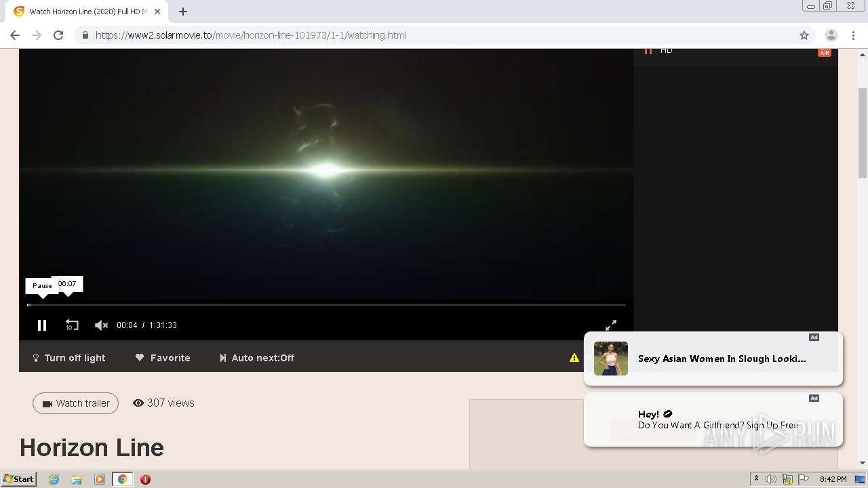
Task: Show hidden system tray icons
Action: click(756, 479)
